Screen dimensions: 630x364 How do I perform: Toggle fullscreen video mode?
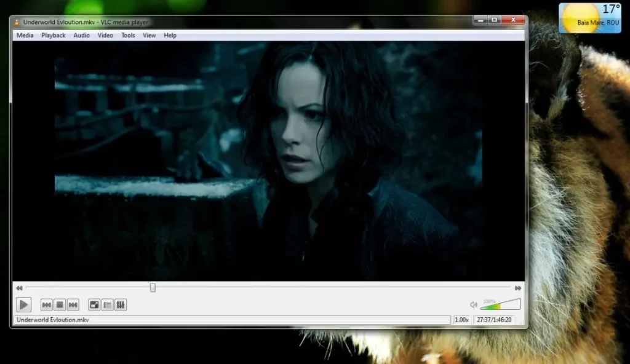click(x=94, y=305)
